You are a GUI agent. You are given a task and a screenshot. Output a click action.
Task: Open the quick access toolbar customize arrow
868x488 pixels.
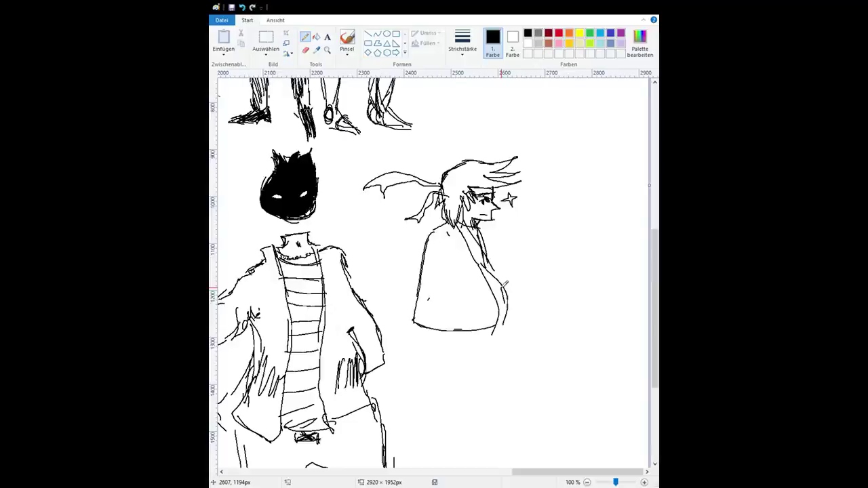(261, 7)
